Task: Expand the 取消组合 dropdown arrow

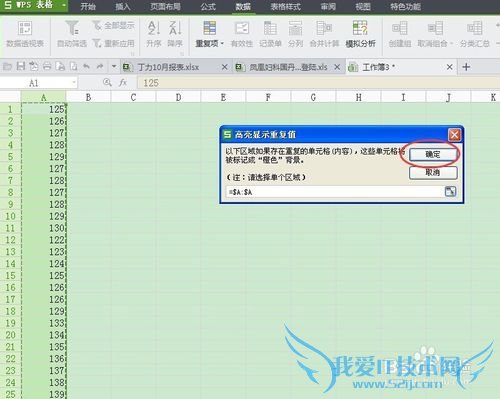Action: (451, 44)
